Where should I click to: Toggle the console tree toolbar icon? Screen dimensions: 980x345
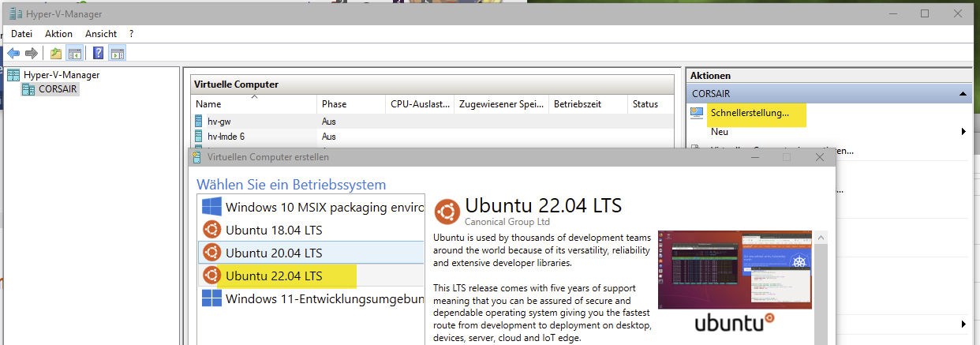75,54
